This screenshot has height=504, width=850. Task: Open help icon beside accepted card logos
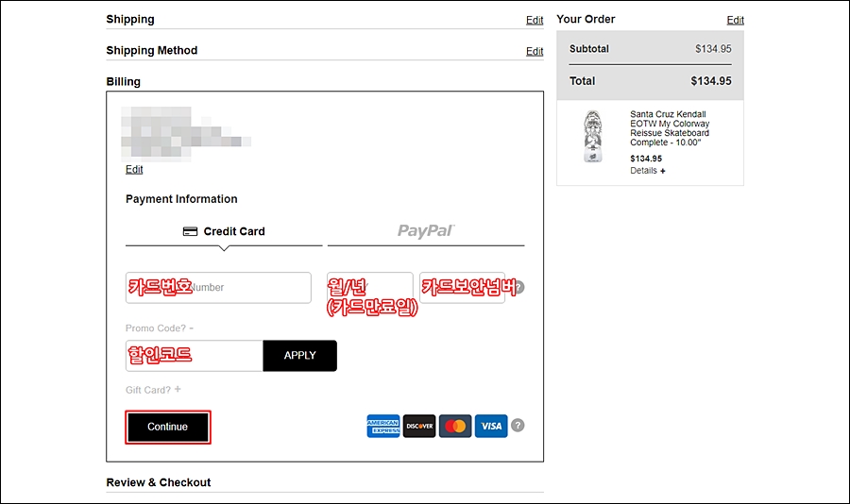point(518,426)
